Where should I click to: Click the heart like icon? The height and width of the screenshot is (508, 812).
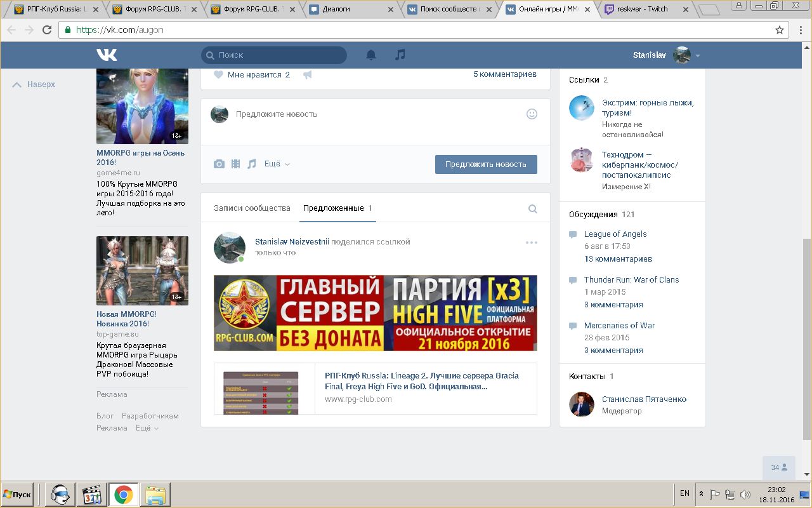(218, 75)
